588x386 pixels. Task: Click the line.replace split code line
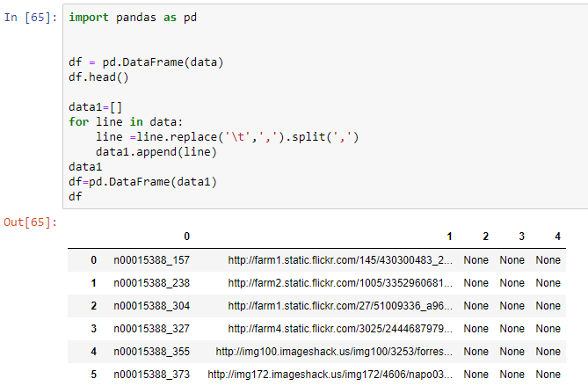pyautogui.click(x=227, y=137)
